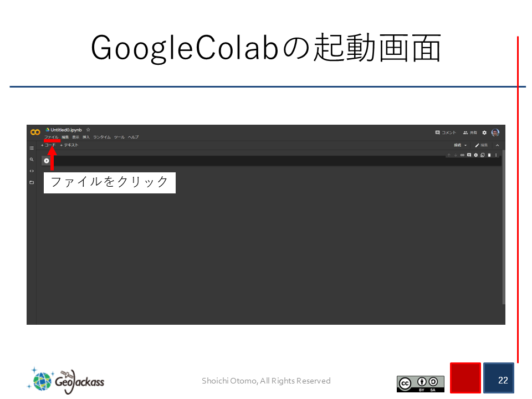This screenshot has height=399, width=532.
Task: Open the ファイル menu
Action: click(51, 137)
